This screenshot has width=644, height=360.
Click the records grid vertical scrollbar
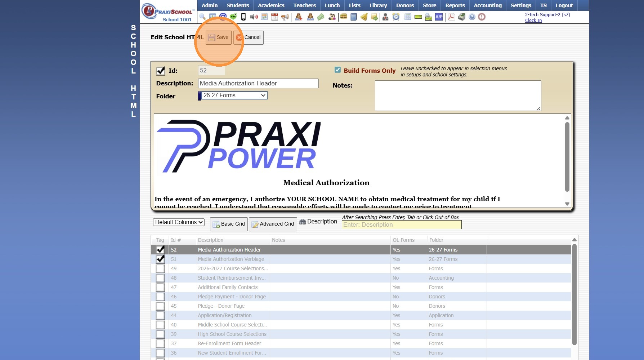(574, 295)
